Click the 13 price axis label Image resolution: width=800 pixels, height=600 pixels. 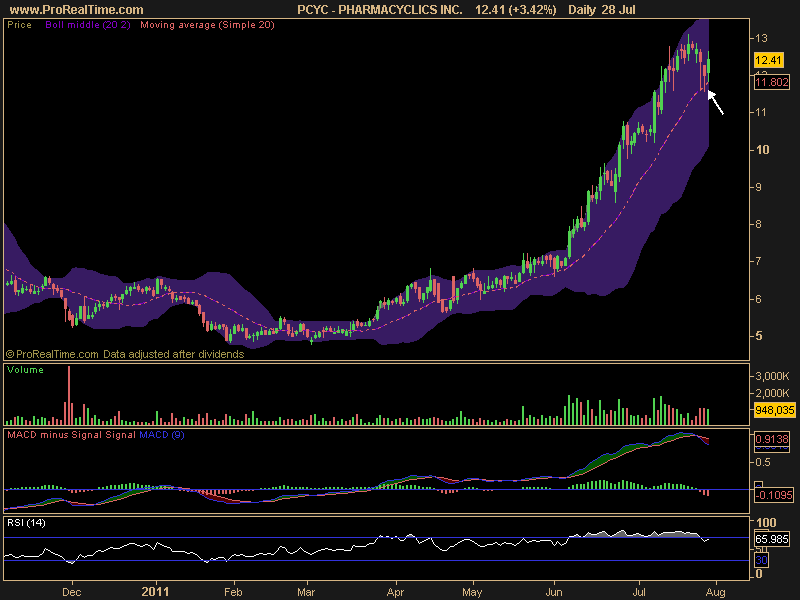click(x=761, y=38)
